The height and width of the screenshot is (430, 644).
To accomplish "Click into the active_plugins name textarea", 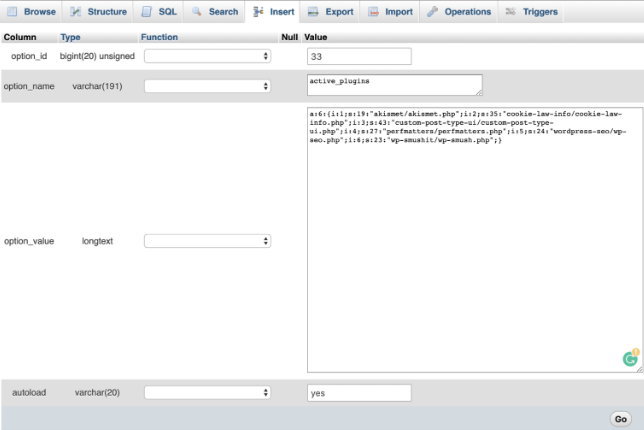I will click(x=394, y=84).
